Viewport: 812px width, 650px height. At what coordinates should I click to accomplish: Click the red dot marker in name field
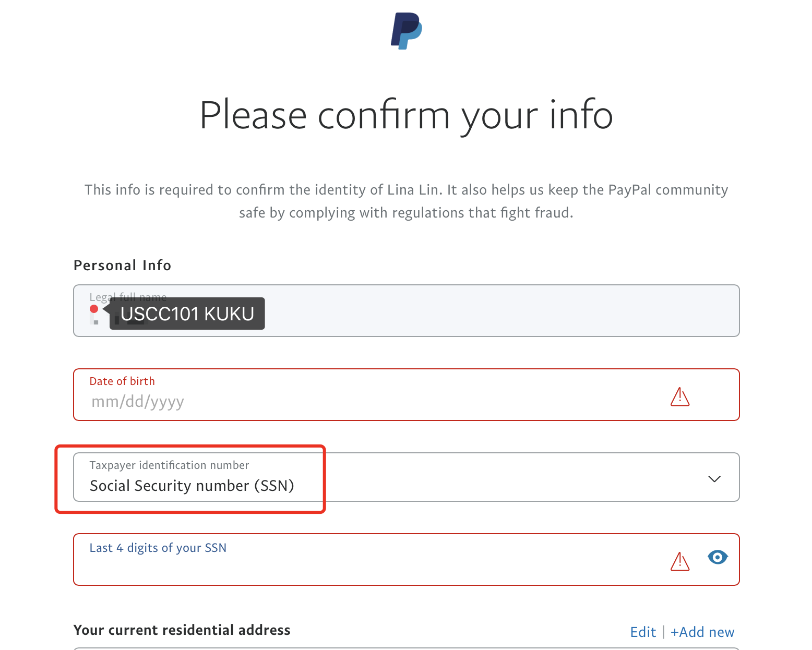94,309
